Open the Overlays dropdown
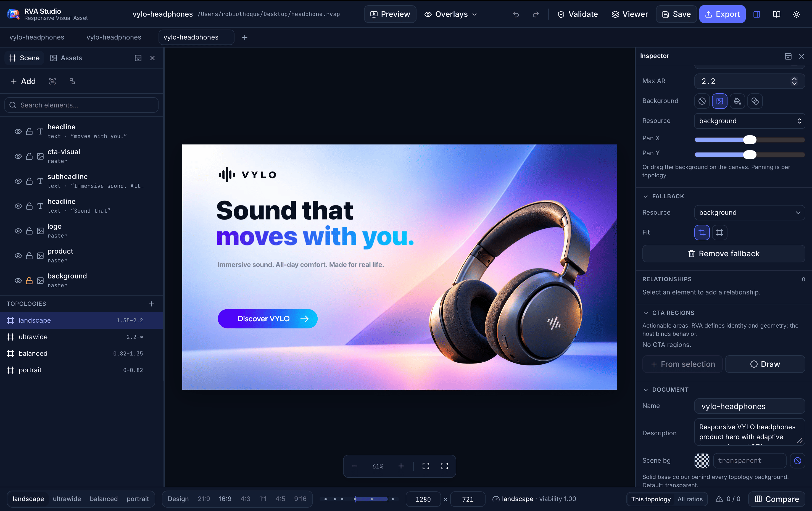 pyautogui.click(x=450, y=14)
